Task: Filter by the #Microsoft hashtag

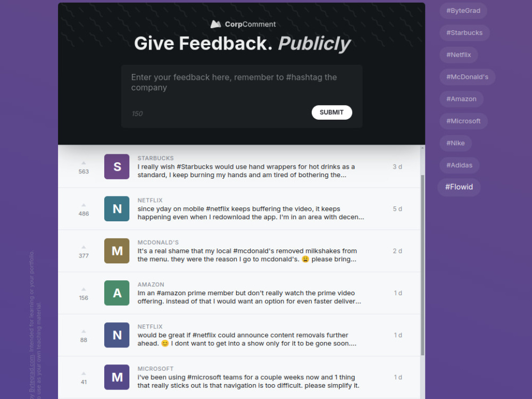Action: click(463, 121)
